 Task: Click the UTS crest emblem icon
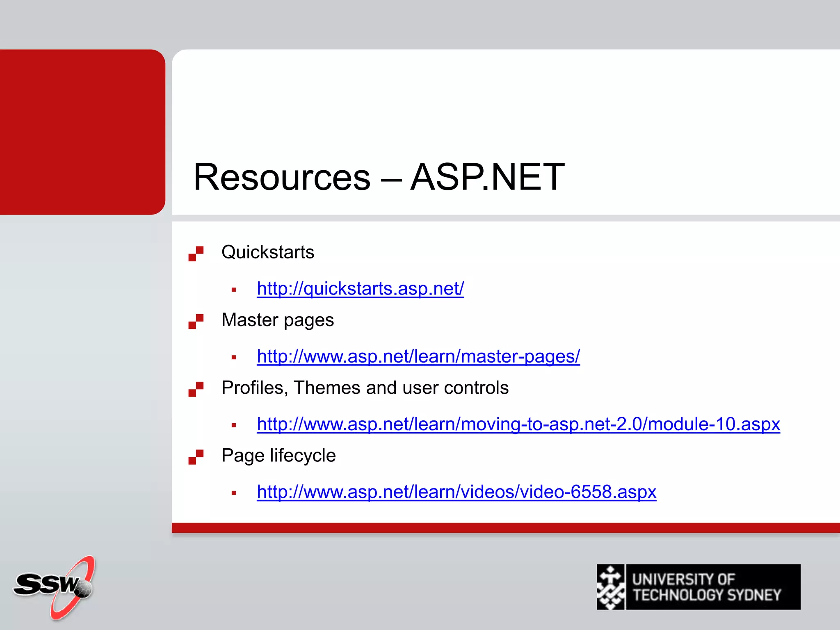611,587
